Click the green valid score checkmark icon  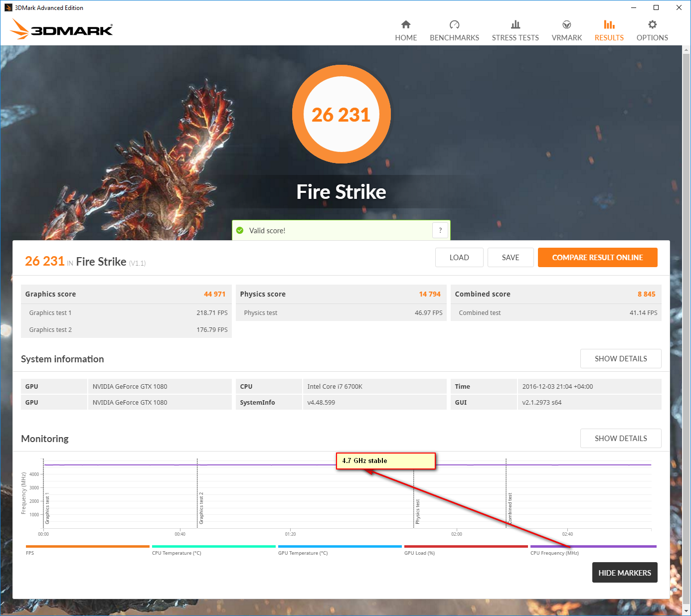[240, 230]
